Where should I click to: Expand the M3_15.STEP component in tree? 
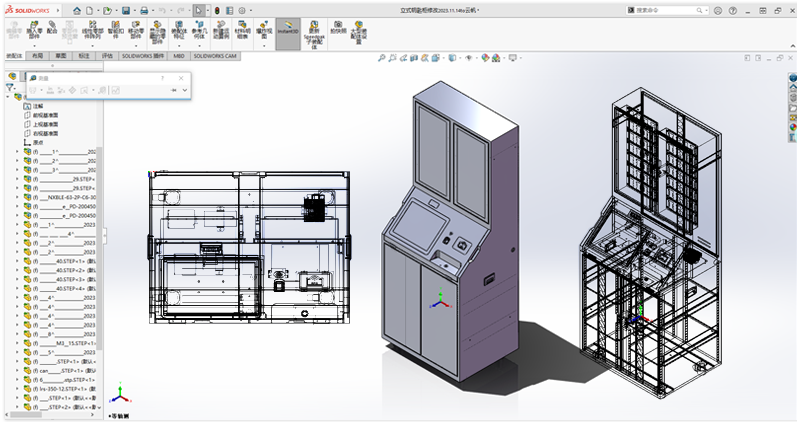point(15,343)
